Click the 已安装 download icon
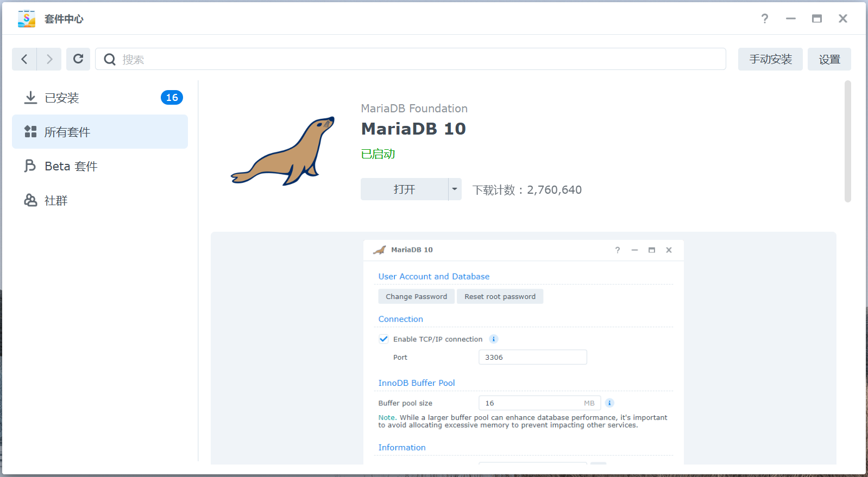 click(30, 98)
